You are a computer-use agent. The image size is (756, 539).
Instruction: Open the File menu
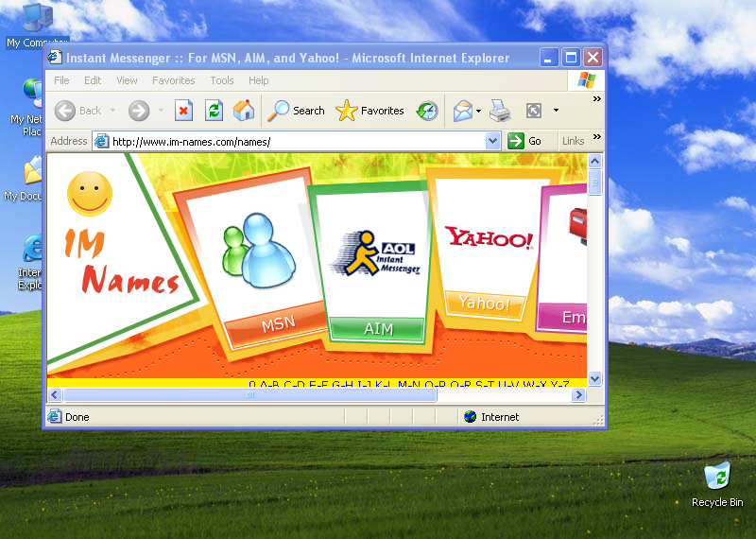click(61, 80)
